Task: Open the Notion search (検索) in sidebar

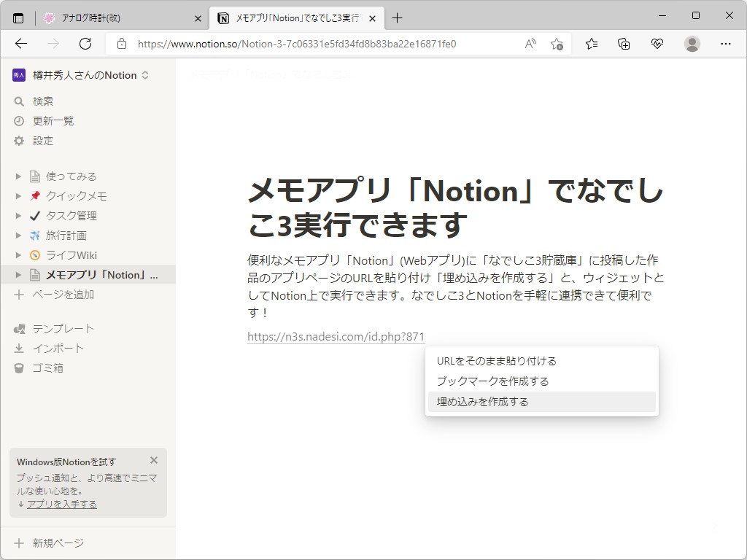Action: click(44, 101)
